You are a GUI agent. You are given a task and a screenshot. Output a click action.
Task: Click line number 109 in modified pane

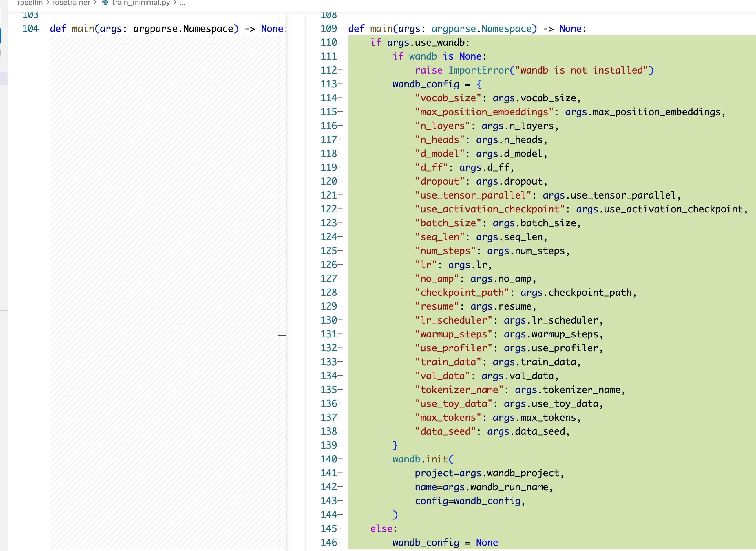tap(329, 29)
